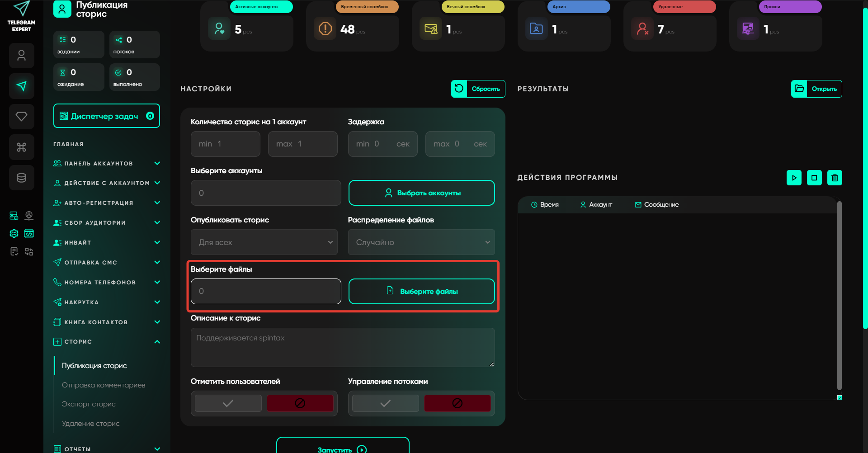Click the diamond icon in left sidebar
The height and width of the screenshot is (453, 868).
[x=21, y=117]
